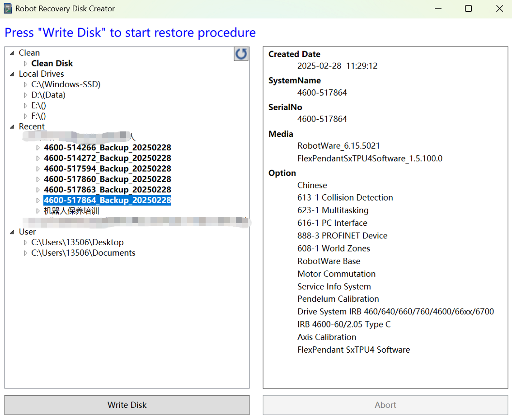Select backup 4600-517863_Backup_20250228

pos(108,190)
